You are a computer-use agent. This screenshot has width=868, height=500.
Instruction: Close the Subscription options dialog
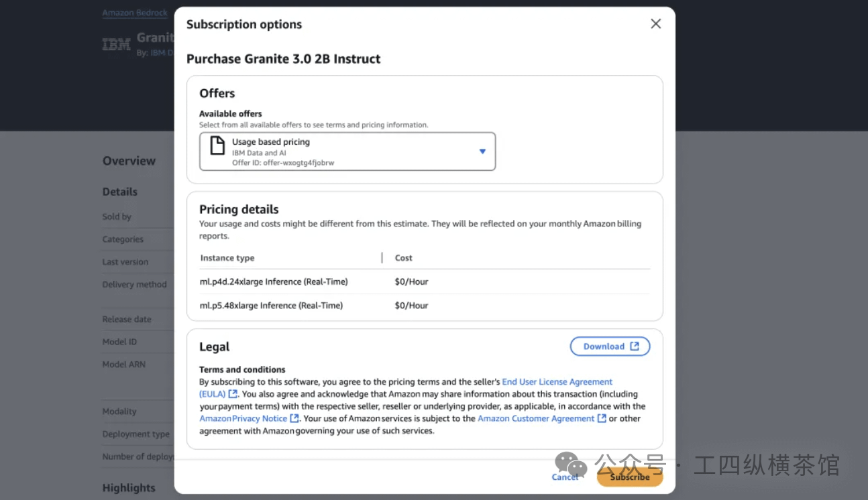(x=655, y=24)
